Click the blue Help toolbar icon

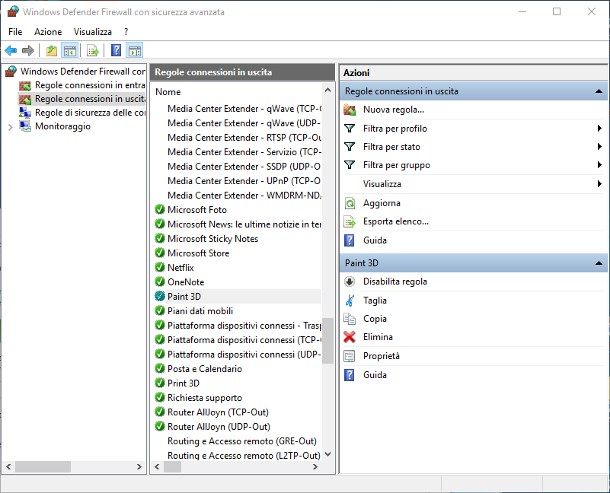[x=116, y=51]
